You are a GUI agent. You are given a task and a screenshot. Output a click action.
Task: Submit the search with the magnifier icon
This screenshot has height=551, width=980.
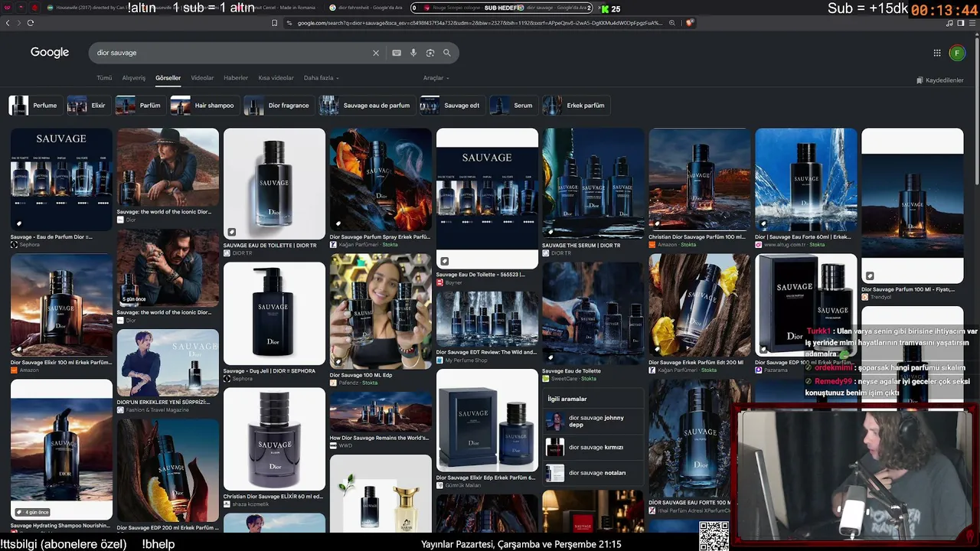point(447,53)
